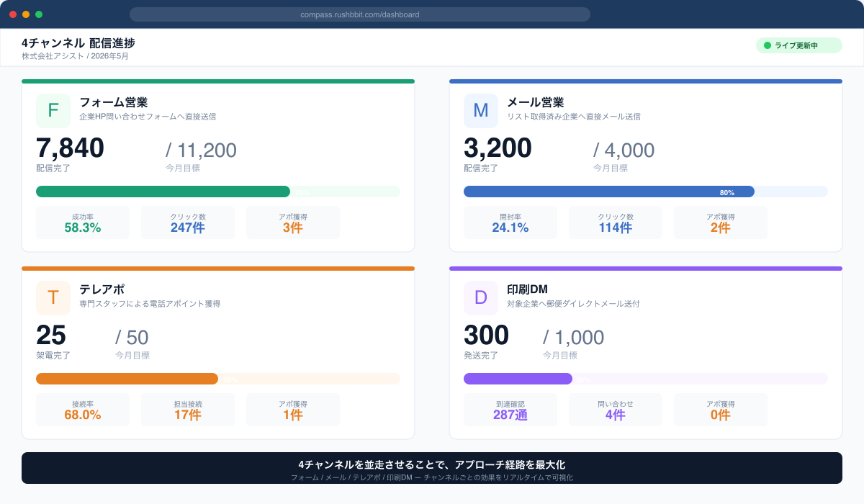
Task: Click the / 11,200 monthly target value
Action: pos(201,150)
